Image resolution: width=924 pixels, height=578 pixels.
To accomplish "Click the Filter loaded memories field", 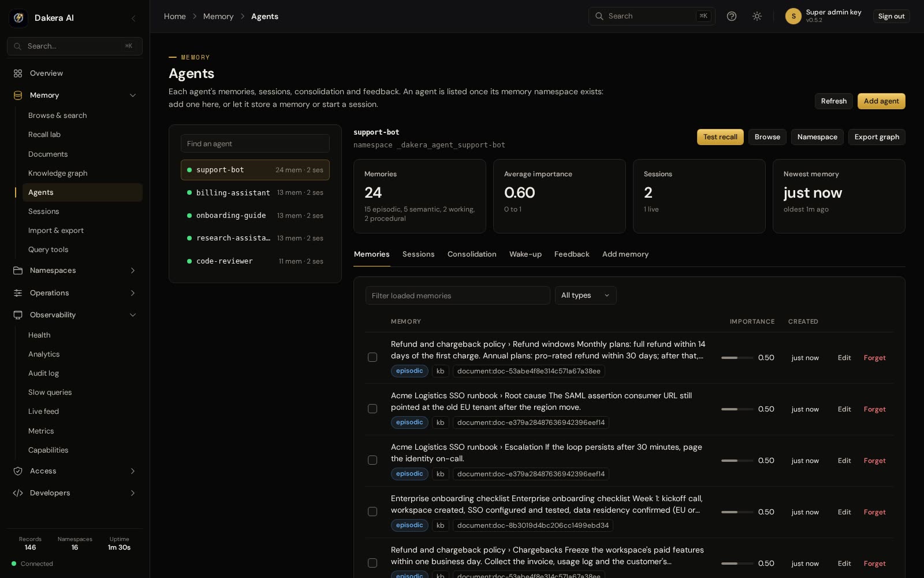I will tap(458, 295).
